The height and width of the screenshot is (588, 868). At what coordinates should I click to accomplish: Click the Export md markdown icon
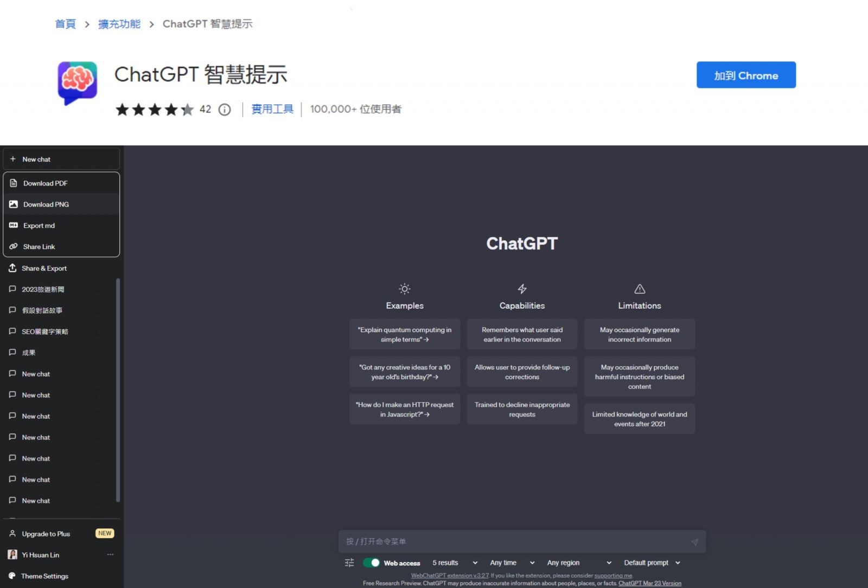[x=14, y=225]
